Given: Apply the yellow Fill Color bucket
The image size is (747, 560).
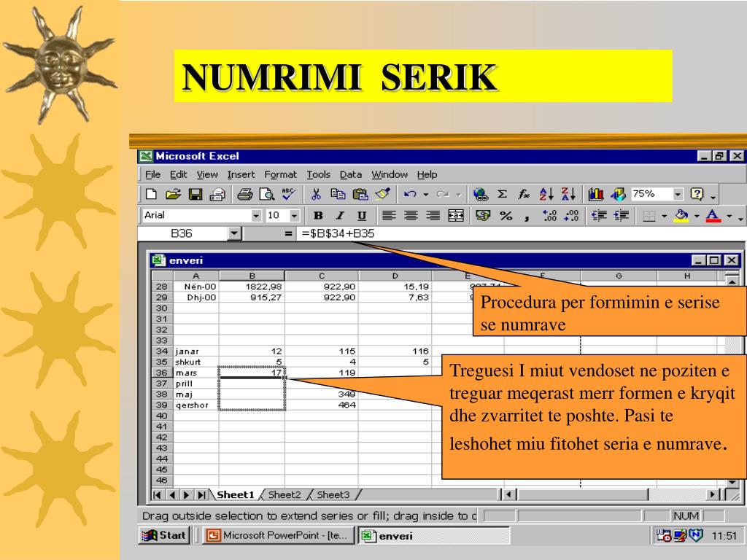Looking at the screenshot, I should 682,216.
